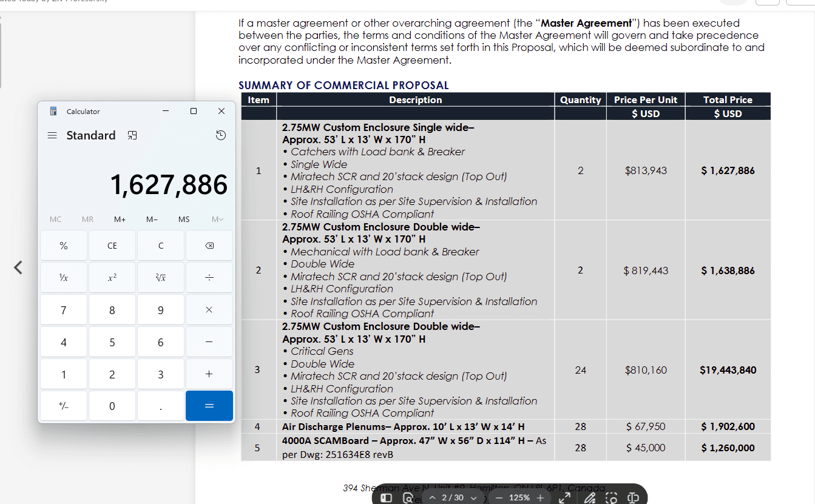The height and width of the screenshot is (504, 815).
Task: Click the MS memory store button
Action: pyautogui.click(x=184, y=220)
